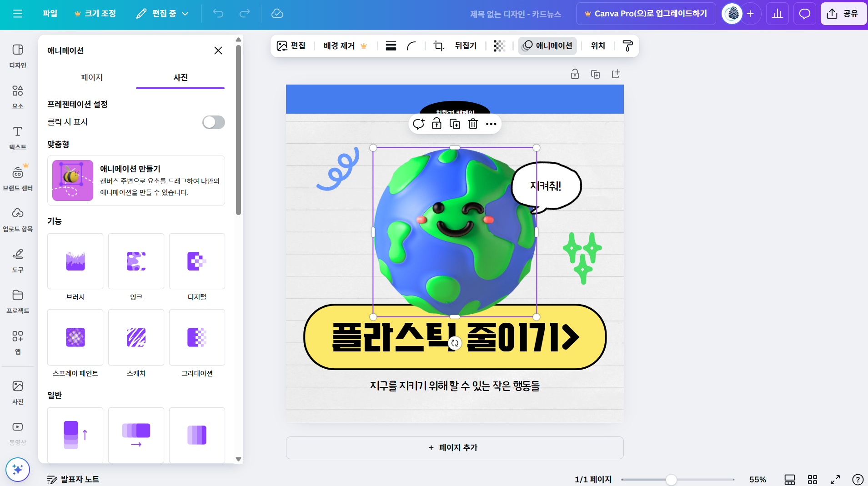
Task: Open the 텍스트 text panel
Action: point(18,138)
